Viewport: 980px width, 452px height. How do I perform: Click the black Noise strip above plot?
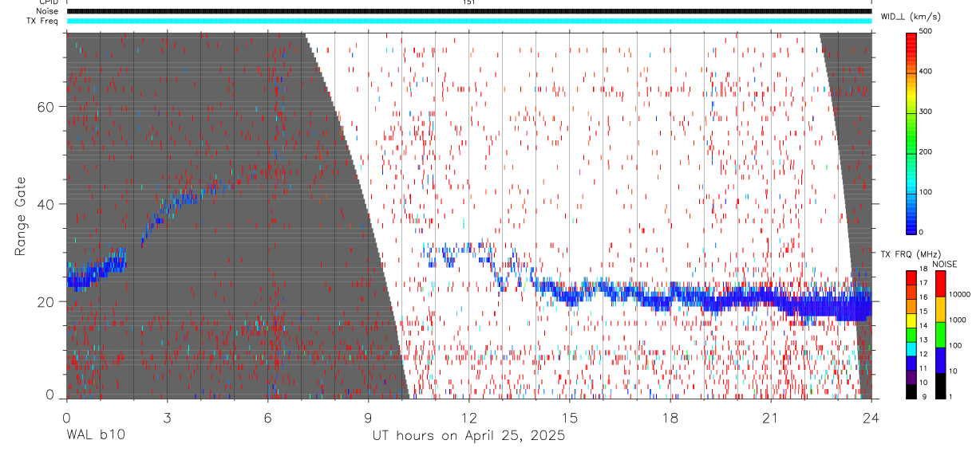pyautogui.click(x=469, y=11)
